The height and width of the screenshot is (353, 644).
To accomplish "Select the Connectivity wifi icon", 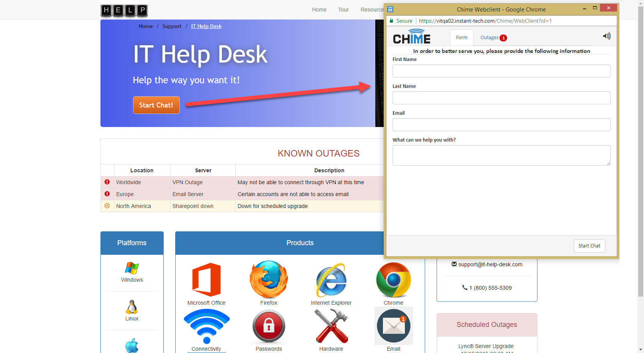I will coord(207,326).
